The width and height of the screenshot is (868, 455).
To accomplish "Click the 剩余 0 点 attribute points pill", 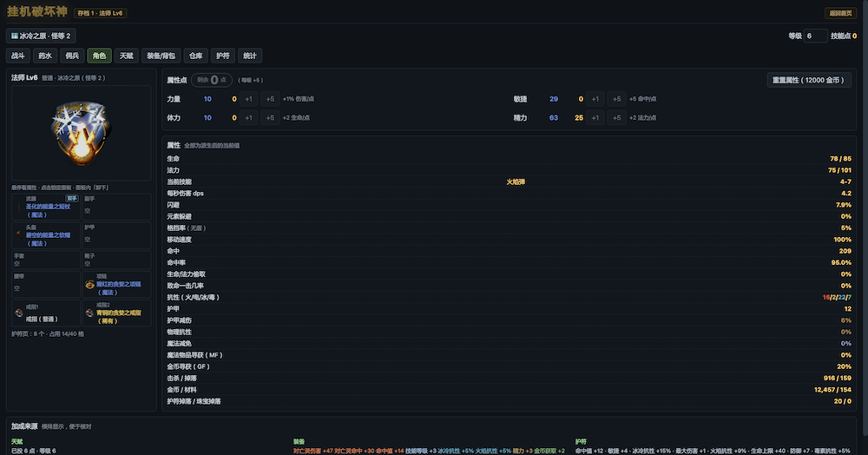I will click(x=212, y=80).
